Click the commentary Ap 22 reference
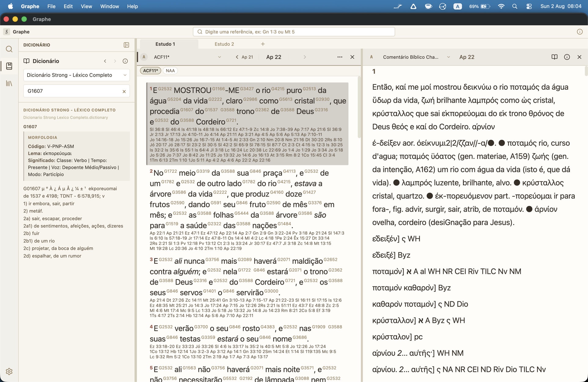Screen dimensions: 588x382 [467, 57]
